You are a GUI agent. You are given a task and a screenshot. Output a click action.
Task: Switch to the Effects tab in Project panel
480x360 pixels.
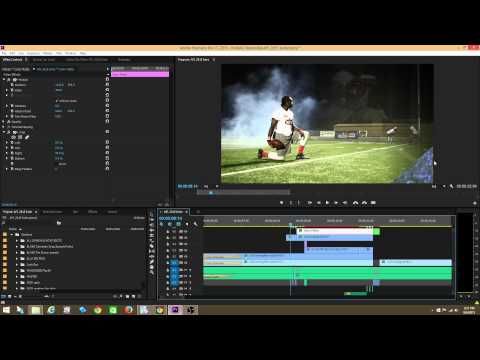pyautogui.click(x=93, y=212)
